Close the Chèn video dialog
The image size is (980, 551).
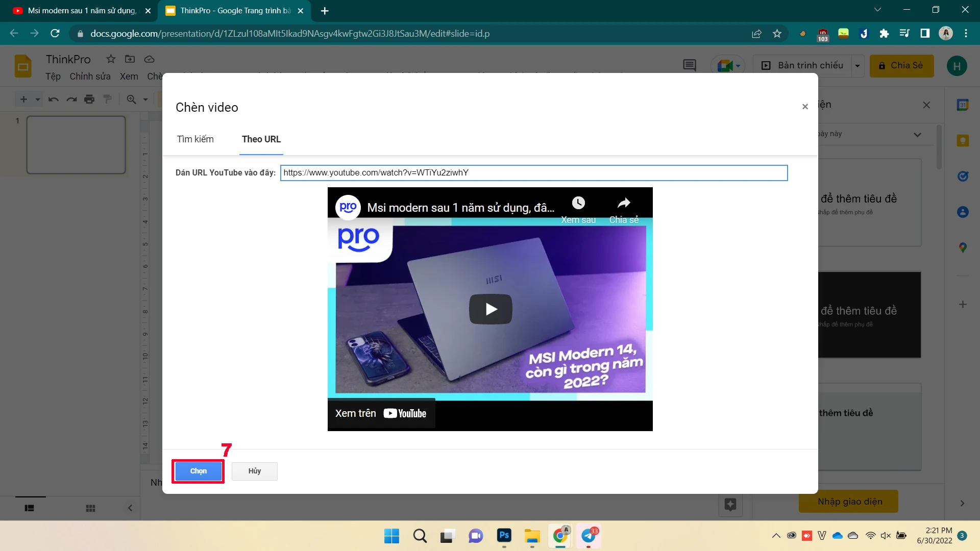pos(805,107)
